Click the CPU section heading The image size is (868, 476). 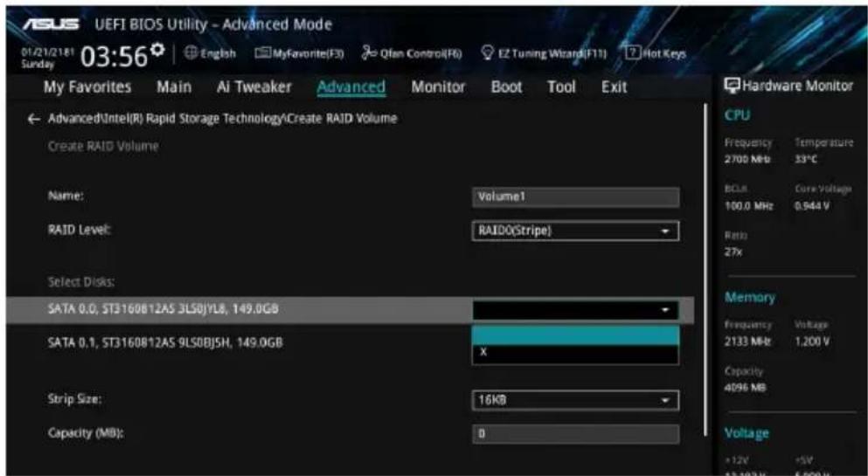click(x=738, y=115)
